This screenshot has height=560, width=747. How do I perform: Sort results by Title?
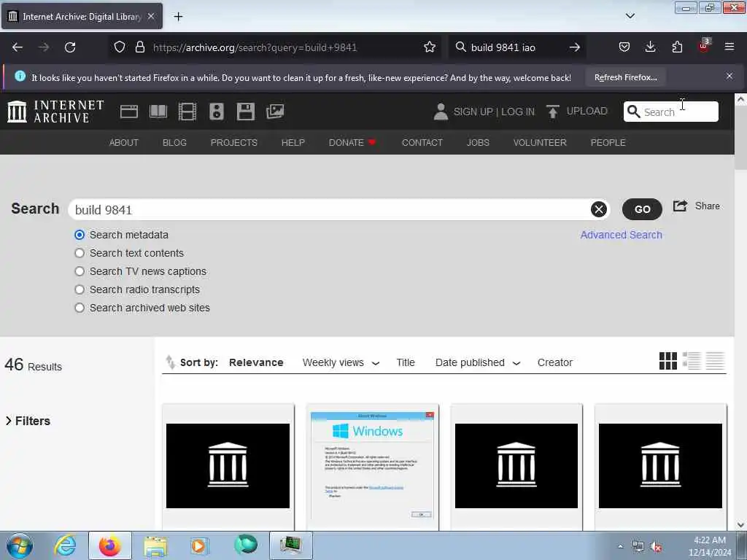[x=406, y=362]
